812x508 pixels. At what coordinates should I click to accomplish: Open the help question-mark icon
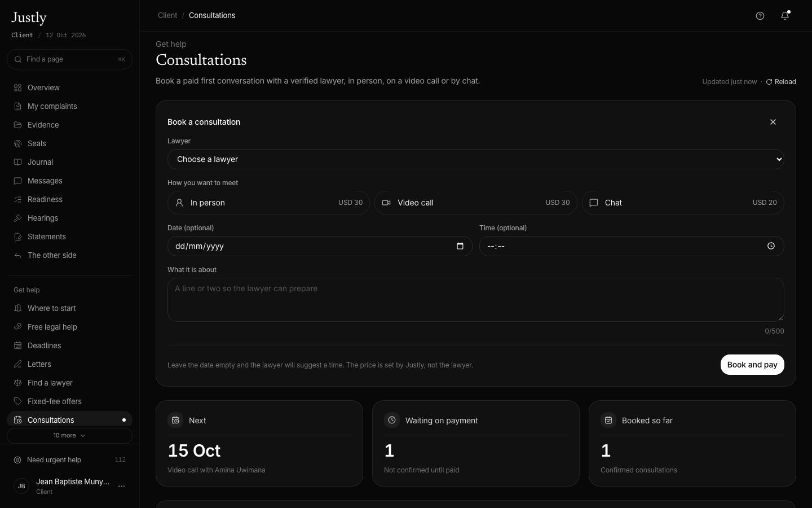tap(760, 16)
